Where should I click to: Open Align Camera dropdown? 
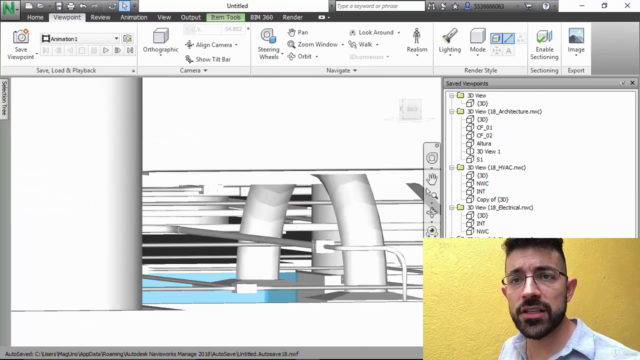(x=236, y=45)
